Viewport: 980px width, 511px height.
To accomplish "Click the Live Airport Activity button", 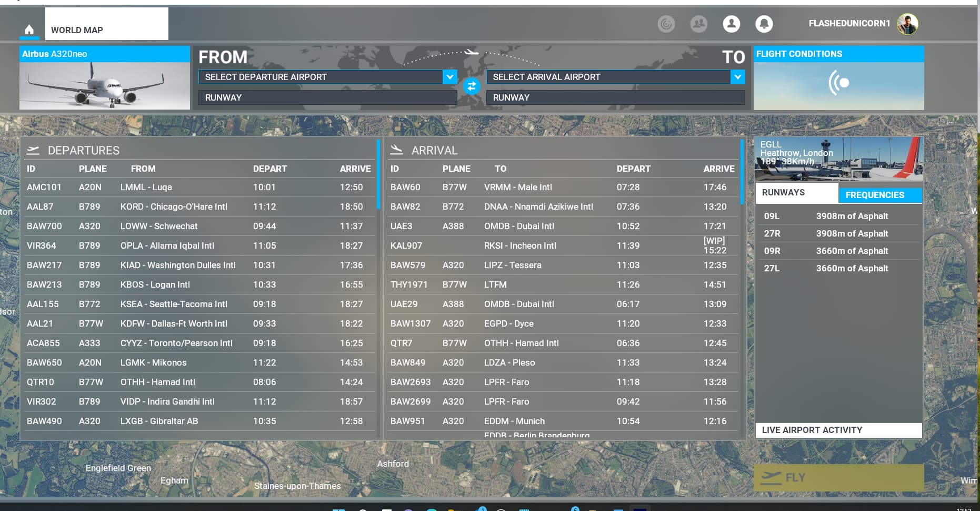I will 838,430.
